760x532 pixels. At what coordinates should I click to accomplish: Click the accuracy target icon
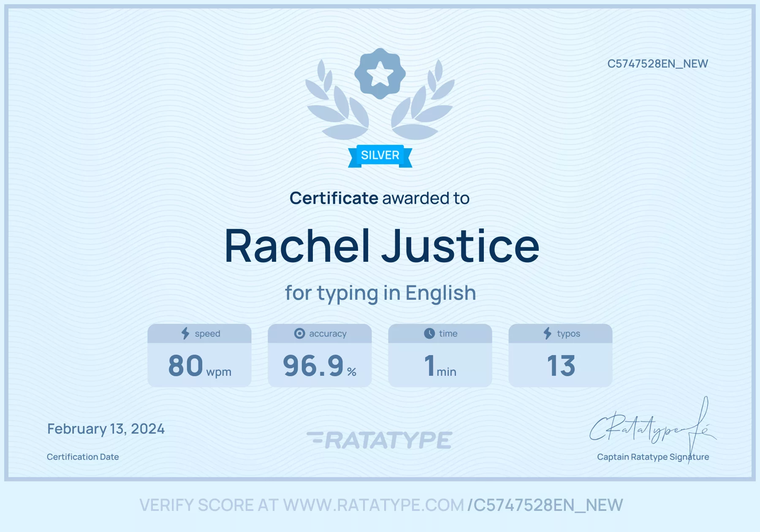(x=299, y=334)
